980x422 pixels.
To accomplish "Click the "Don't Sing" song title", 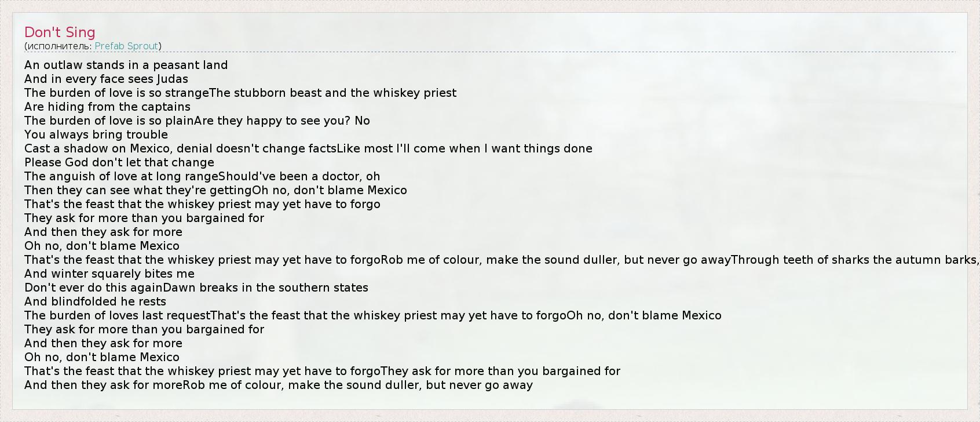I will click(x=60, y=32).
